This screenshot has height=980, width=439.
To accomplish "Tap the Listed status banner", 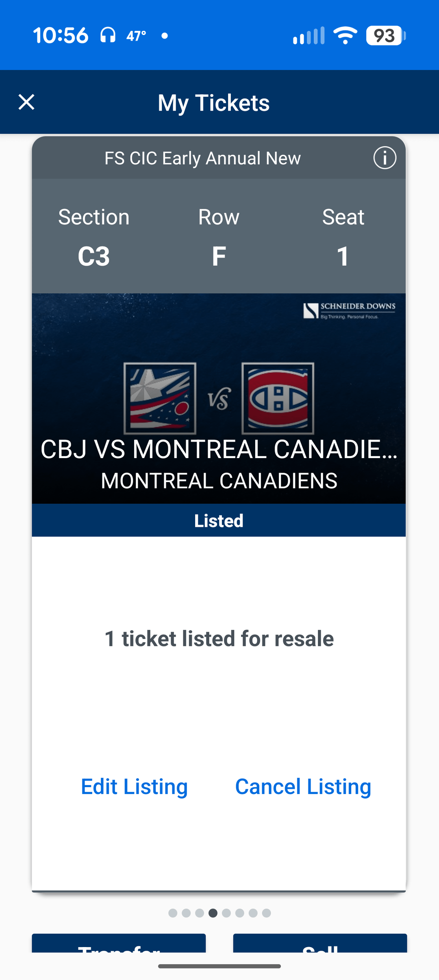I will tap(219, 520).
